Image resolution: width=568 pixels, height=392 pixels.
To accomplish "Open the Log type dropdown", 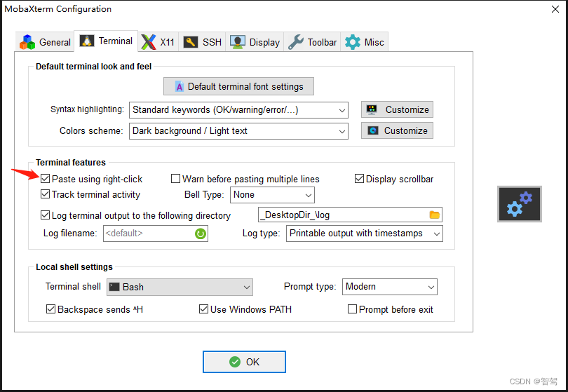I will coord(365,234).
